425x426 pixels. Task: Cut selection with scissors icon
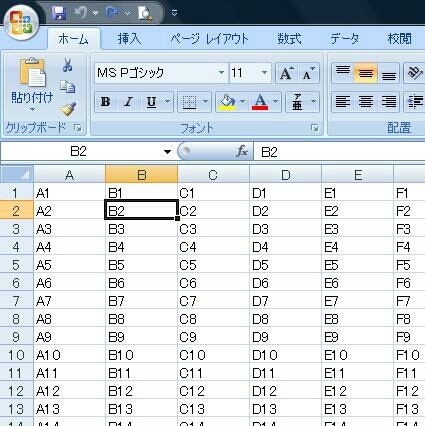pyautogui.click(x=68, y=65)
